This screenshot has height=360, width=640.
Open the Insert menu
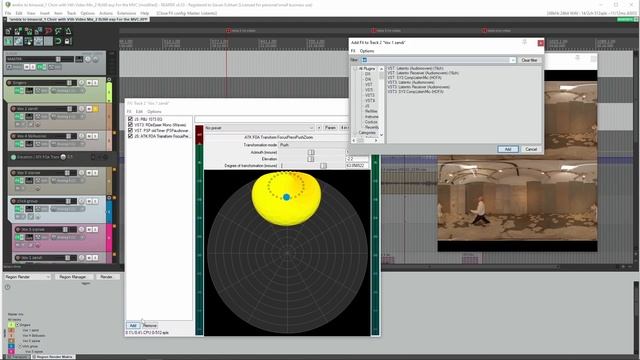point(44,13)
